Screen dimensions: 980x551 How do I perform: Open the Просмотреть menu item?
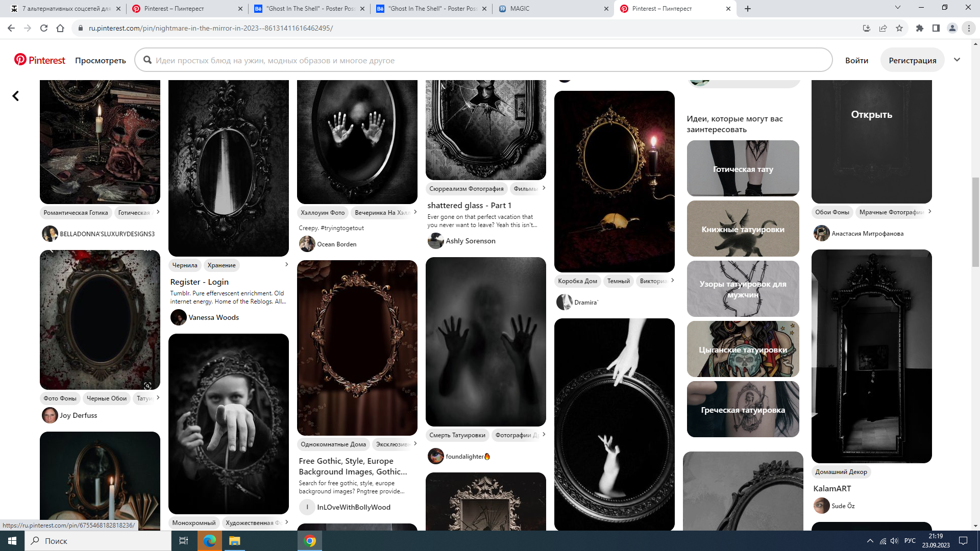pyautogui.click(x=101, y=60)
